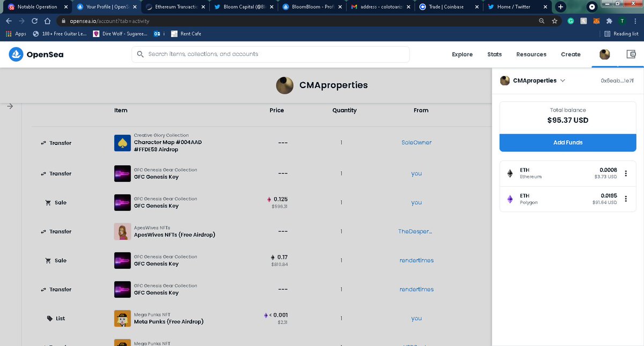The height and width of the screenshot is (346, 644).
Task: Switch to the Notable Operation tab
Action: click(36, 7)
